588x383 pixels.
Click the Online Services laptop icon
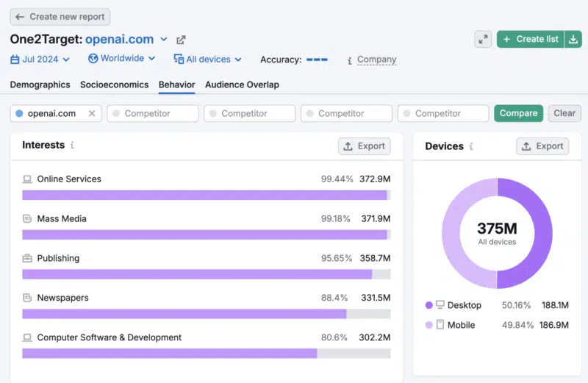point(27,179)
